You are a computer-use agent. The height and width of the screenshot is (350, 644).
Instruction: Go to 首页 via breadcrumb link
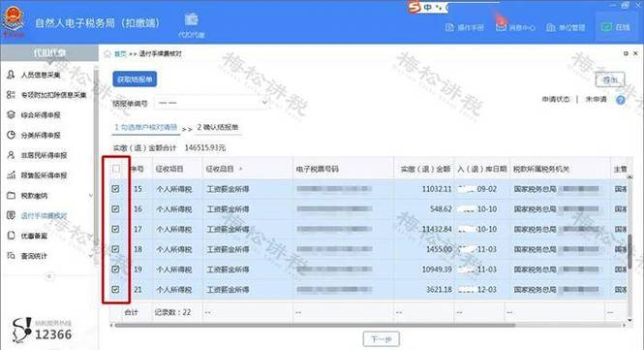[120, 54]
